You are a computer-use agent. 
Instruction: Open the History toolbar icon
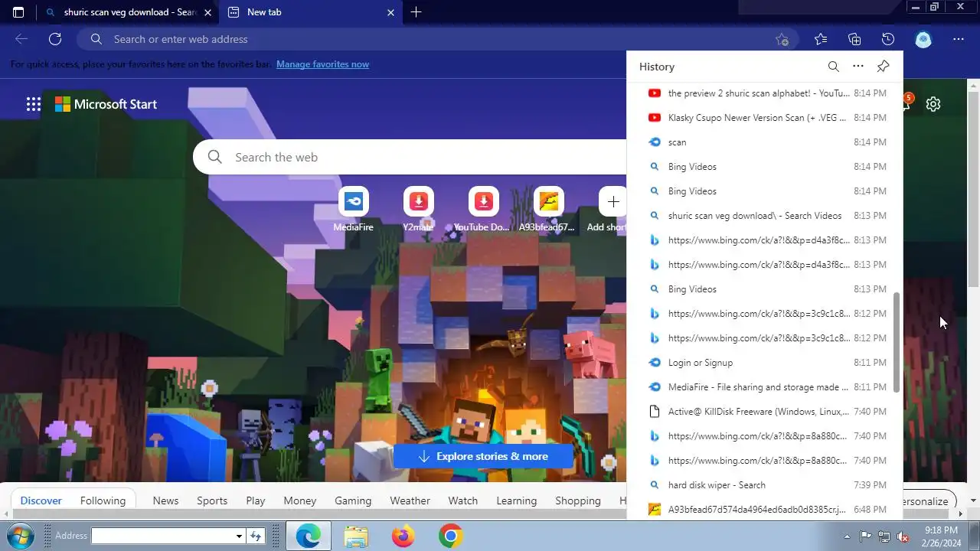(888, 39)
